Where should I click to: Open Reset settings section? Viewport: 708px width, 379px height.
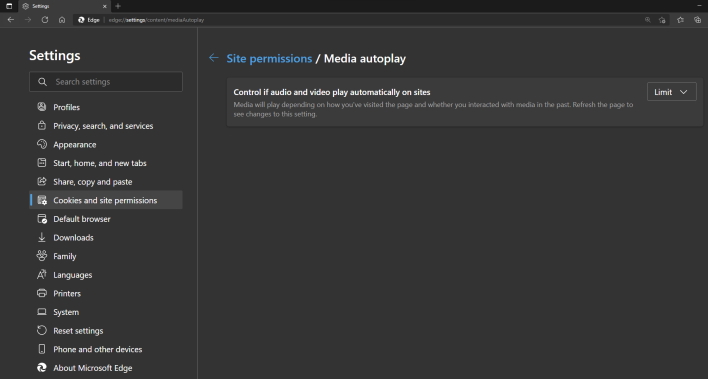tap(106, 331)
